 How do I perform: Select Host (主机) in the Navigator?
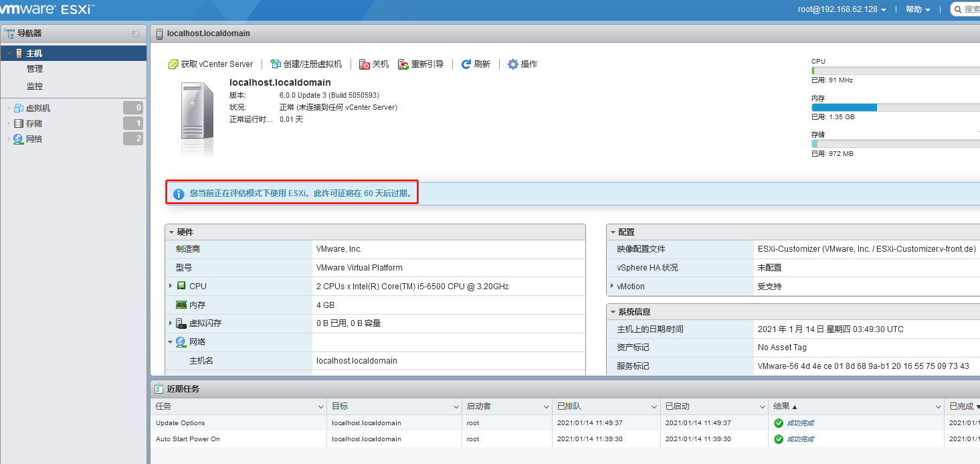pyautogui.click(x=74, y=53)
